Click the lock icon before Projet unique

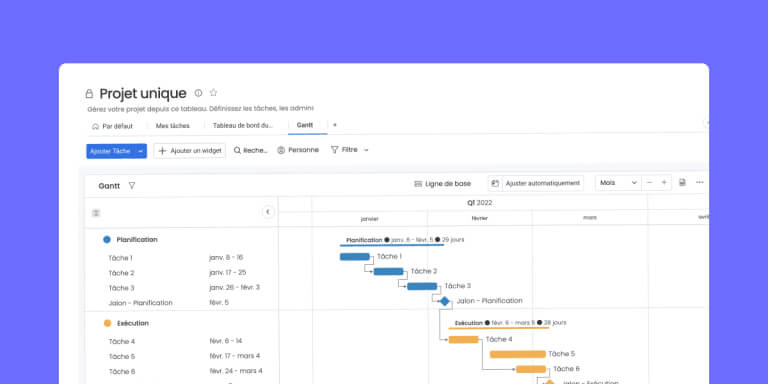click(89, 94)
